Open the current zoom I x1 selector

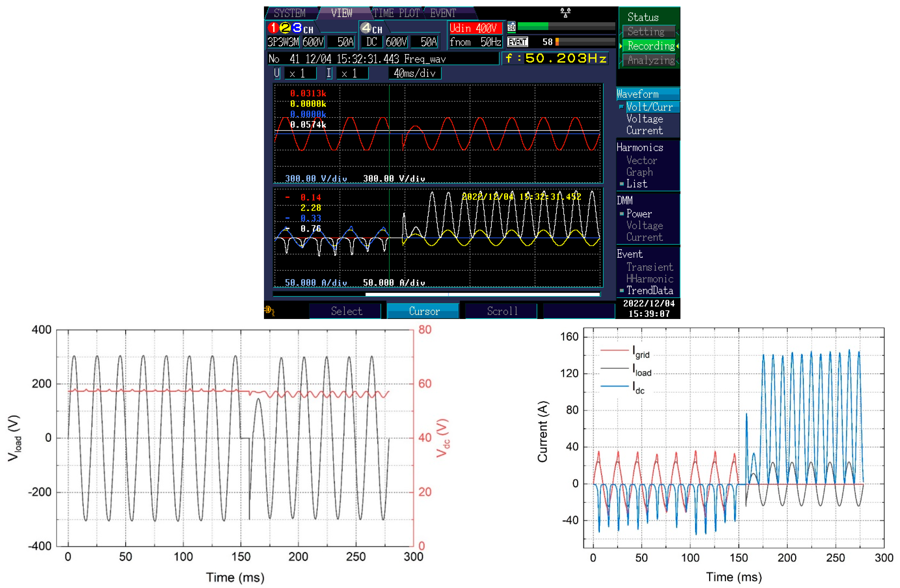coord(353,73)
